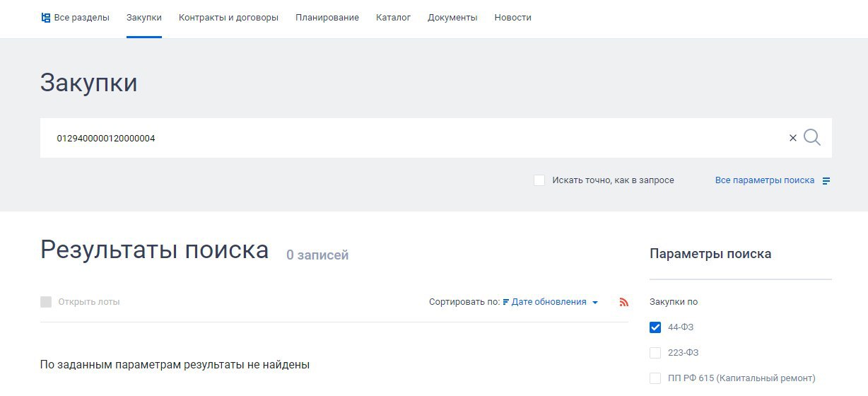Uncheck the 44-ФЗ checkbox
The height and width of the screenshot is (396, 868).
[655, 327]
